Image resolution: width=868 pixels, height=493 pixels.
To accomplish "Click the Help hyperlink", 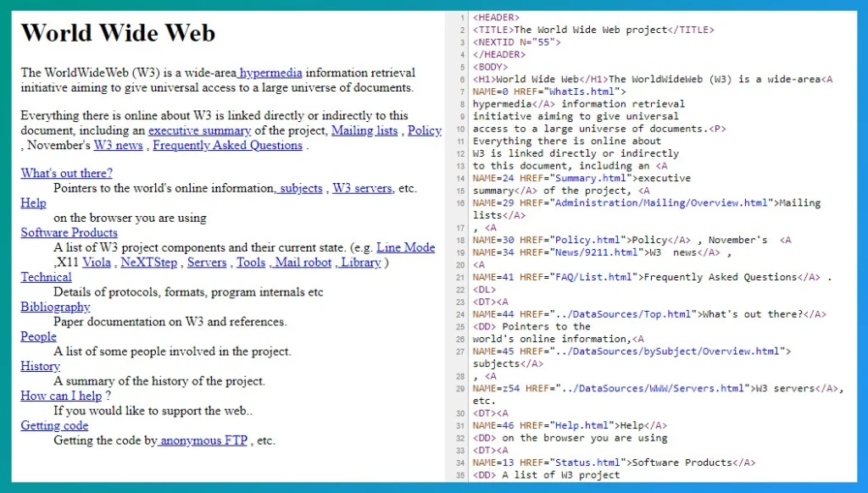I will coord(33,203).
